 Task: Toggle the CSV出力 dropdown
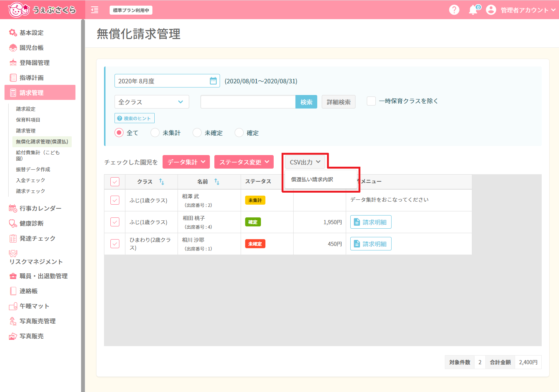(305, 162)
